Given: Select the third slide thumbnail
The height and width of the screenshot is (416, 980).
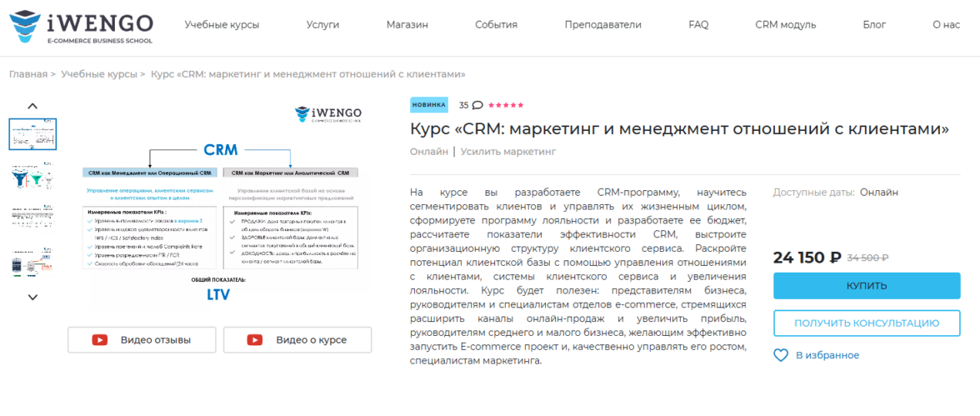Looking at the screenshot, I should click(x=33, y=218).
